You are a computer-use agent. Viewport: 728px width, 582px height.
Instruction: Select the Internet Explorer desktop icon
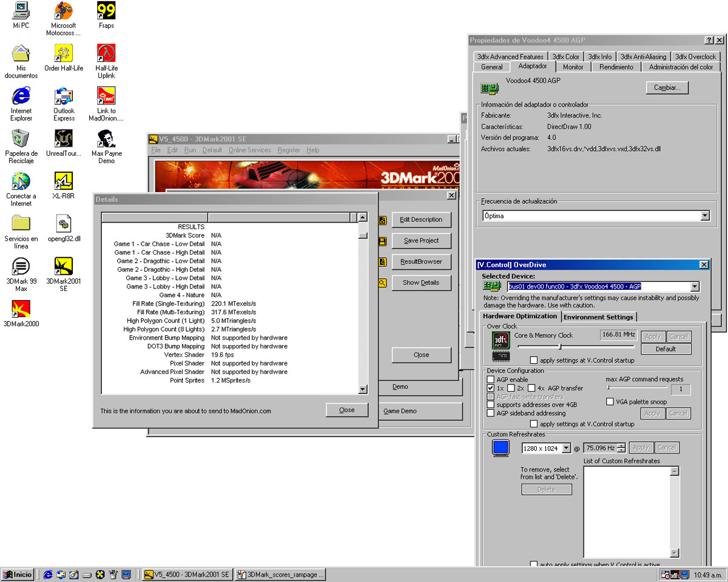(21, 104)
